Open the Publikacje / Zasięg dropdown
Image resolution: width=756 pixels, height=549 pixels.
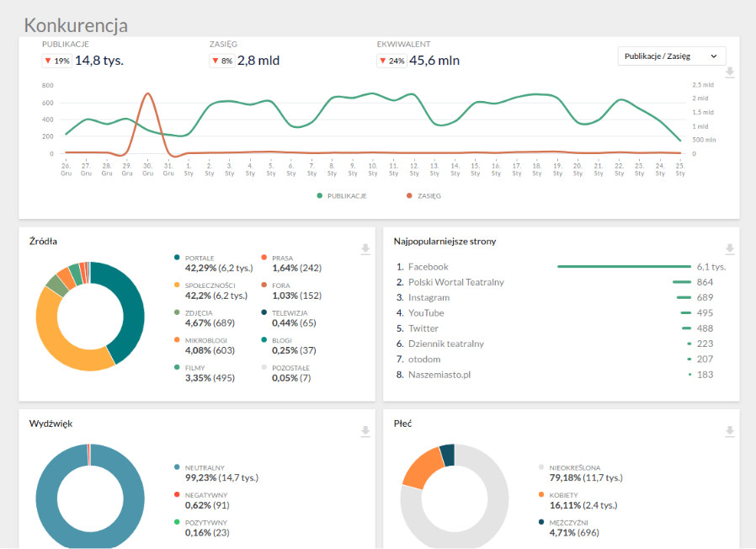tap(671, 56)
